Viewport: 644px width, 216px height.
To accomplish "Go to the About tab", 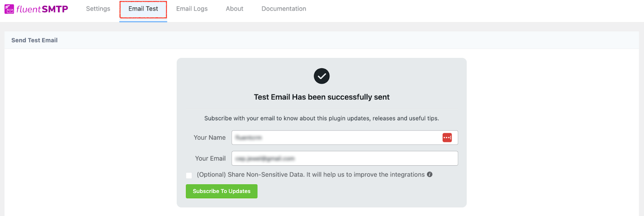I will pos(235,9).
